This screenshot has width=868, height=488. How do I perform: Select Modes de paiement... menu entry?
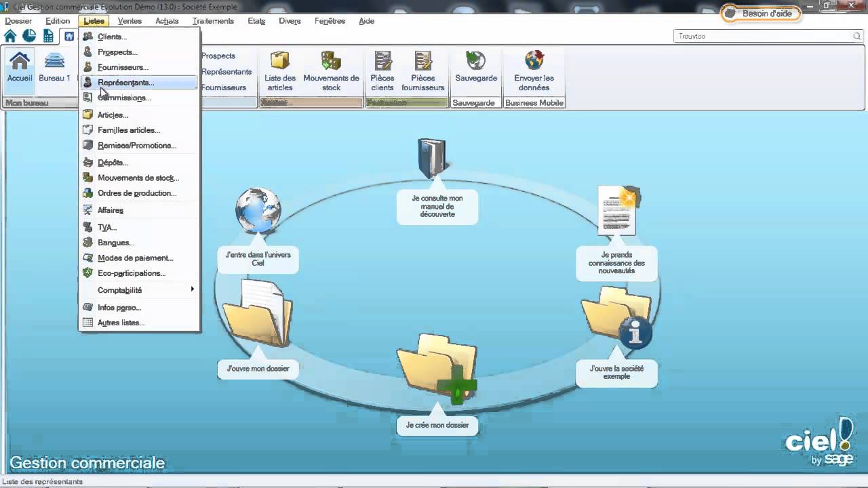pyautogui.click(x=139, y=258)
